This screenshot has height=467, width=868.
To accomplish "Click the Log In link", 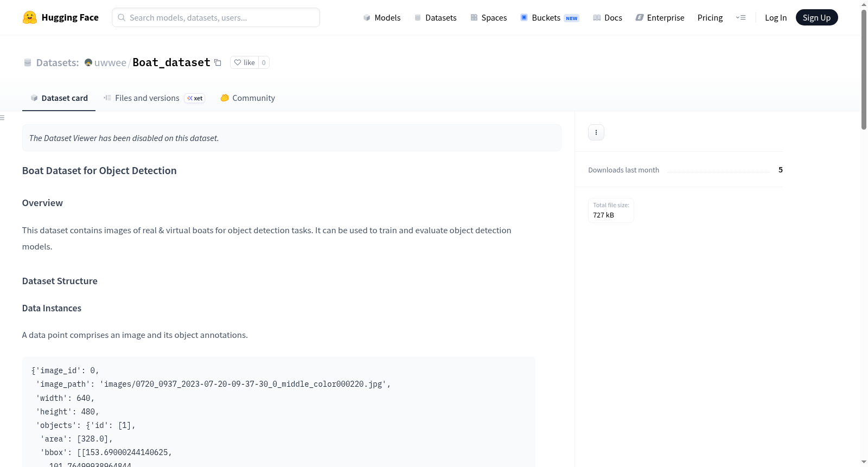I will [776, 17].
